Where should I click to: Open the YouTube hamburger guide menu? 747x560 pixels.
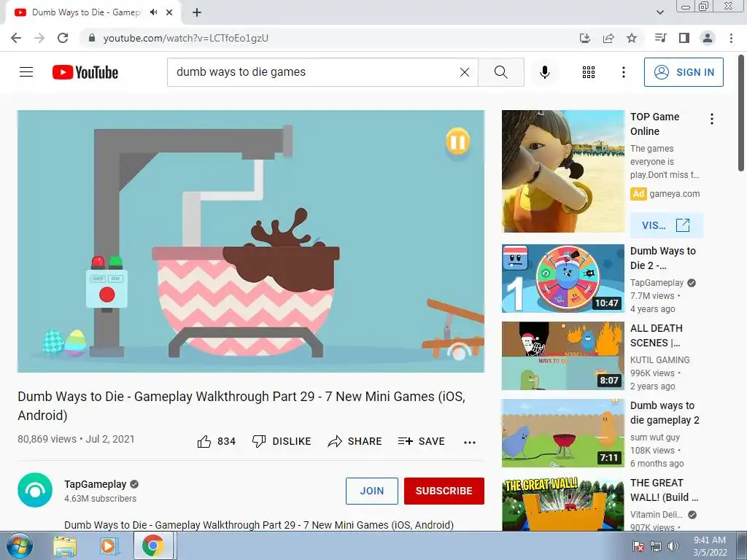tap(26, 72)
